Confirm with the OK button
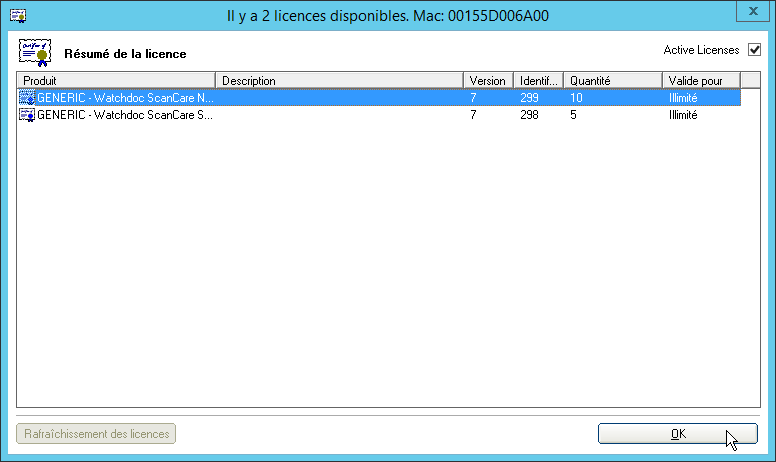The height and width of the screenshot is (462, 776). click(x=678, y=434)
